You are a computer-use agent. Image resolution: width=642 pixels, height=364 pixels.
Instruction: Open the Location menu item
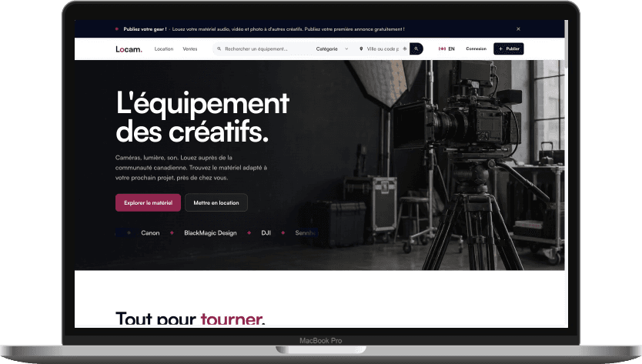[164, 48]
